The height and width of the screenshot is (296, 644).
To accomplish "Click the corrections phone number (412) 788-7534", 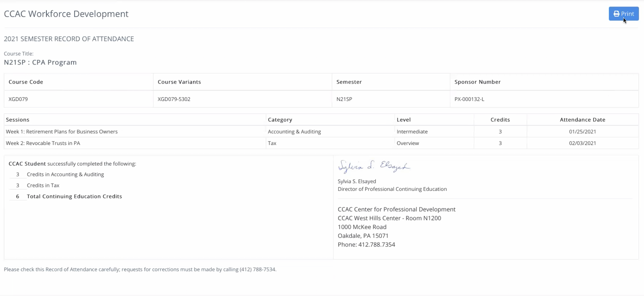I will click(x=257, y=269).
